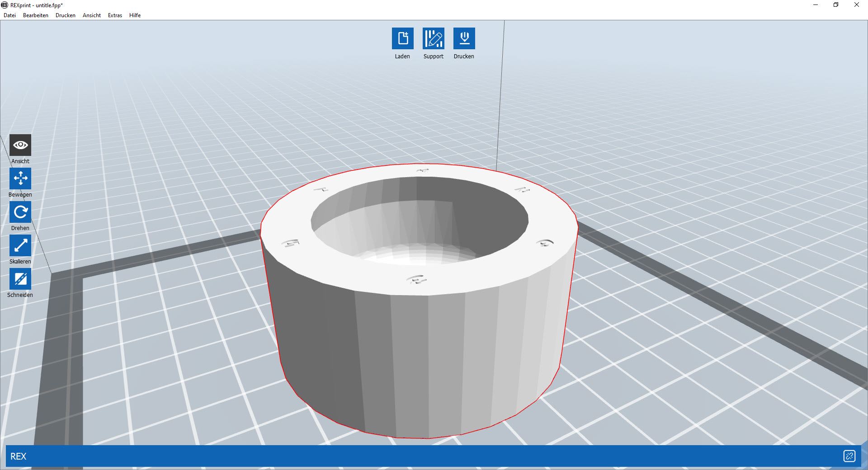Click the Laden file load icon

[x=402, y=38]
